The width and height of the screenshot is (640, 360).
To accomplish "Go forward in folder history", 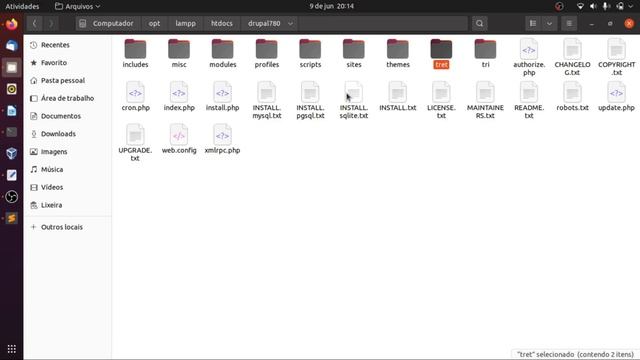I will coord(51,24).
